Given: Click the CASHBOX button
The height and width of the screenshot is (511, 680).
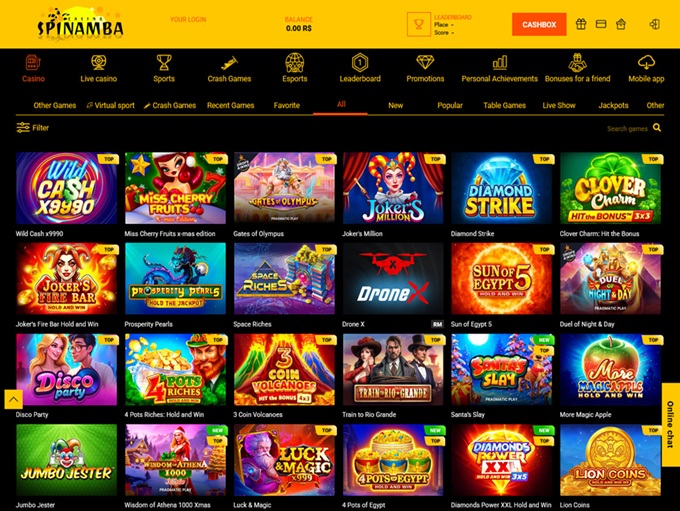Looking at the screenshot, I should coord(539,24).
